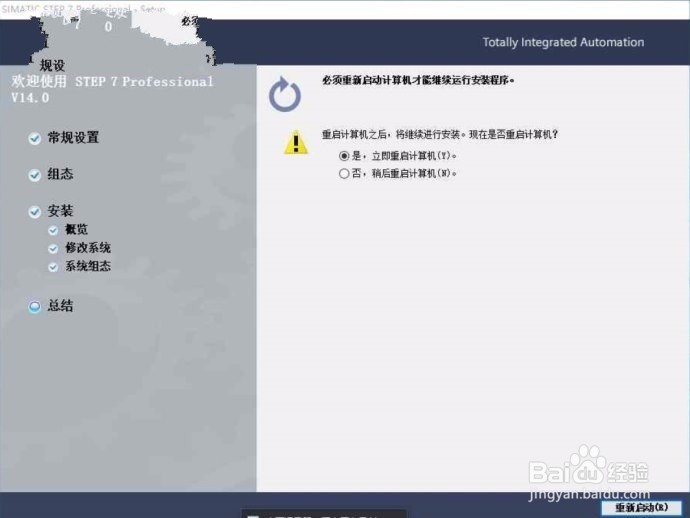690x518 pixels.
Task: Click the checkmark icon beside 组态
Action: pos(35,175)
